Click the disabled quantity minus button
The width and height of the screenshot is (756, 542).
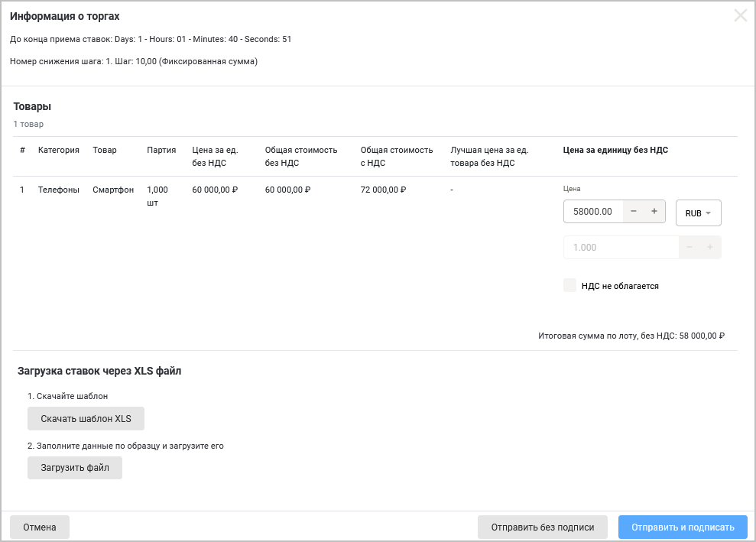coord(689,248)
